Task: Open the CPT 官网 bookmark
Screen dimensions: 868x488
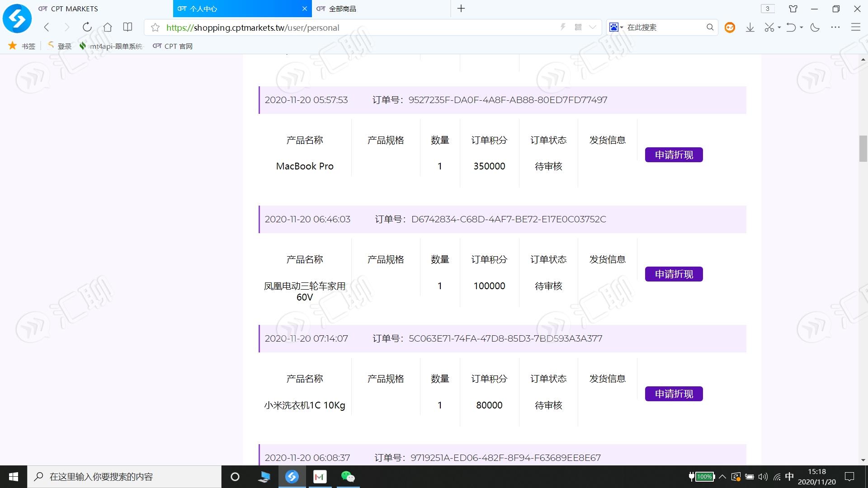Action: click(173, 46)
